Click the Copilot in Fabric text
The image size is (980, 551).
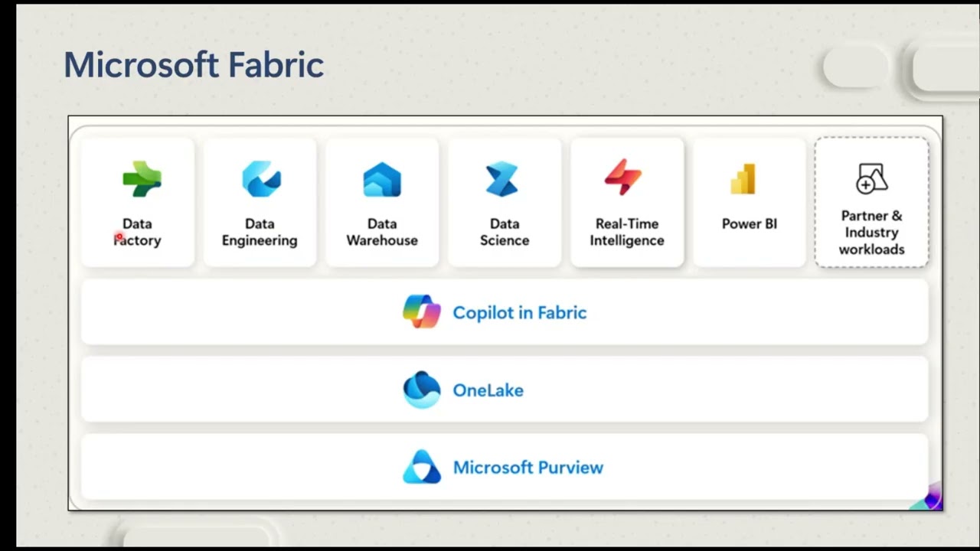520,312
